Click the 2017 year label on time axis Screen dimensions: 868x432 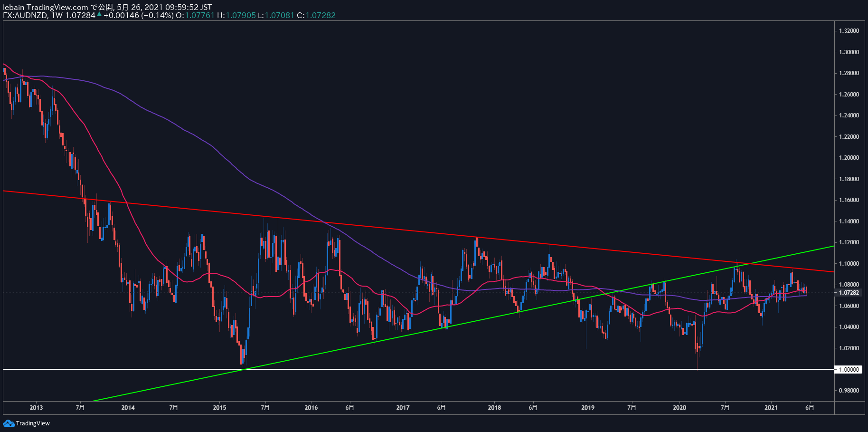pyautogui.click(x=403, y=407)
